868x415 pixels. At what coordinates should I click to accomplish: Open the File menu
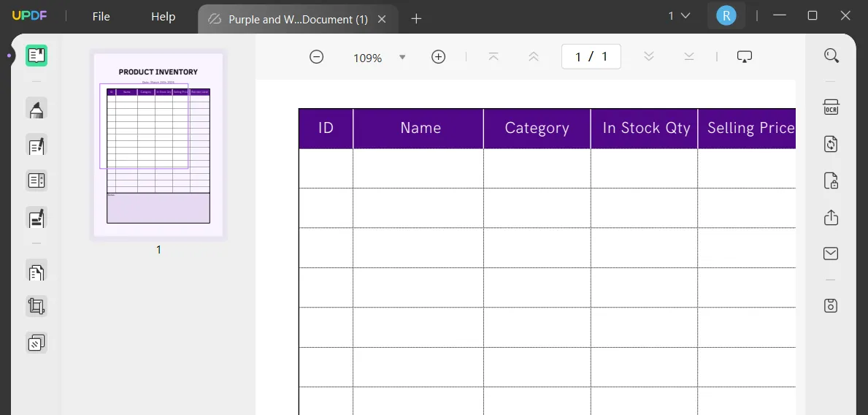pyautogui.click(x=101, y=17)
